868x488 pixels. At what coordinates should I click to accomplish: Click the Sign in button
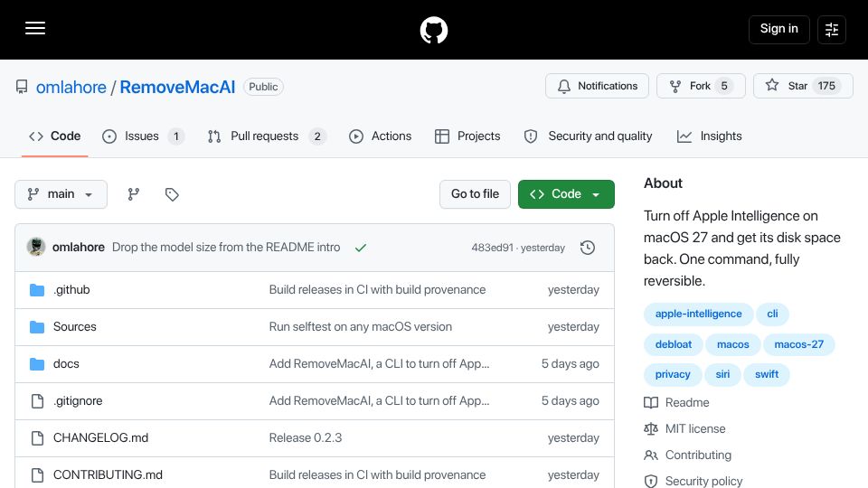[778, 29]
